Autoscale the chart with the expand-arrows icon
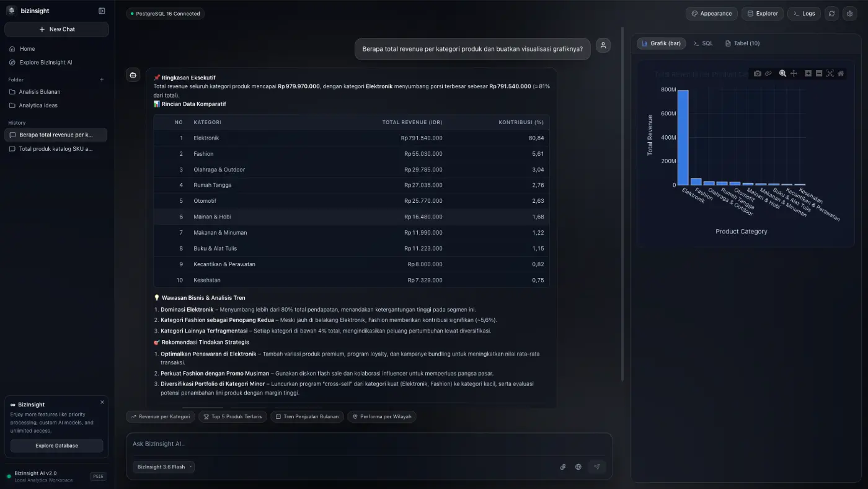868x489 pixels. tap(830, 73)
